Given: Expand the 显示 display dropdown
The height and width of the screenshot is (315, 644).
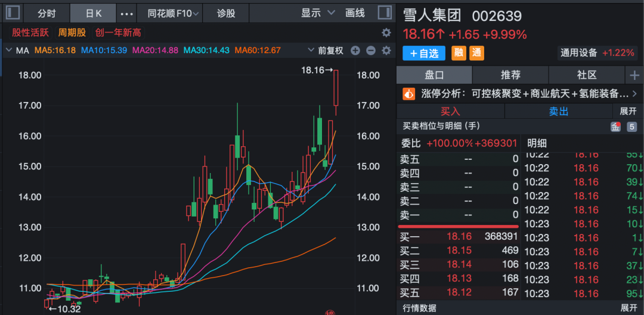Looking at the screenshot, I should [318, 13].
